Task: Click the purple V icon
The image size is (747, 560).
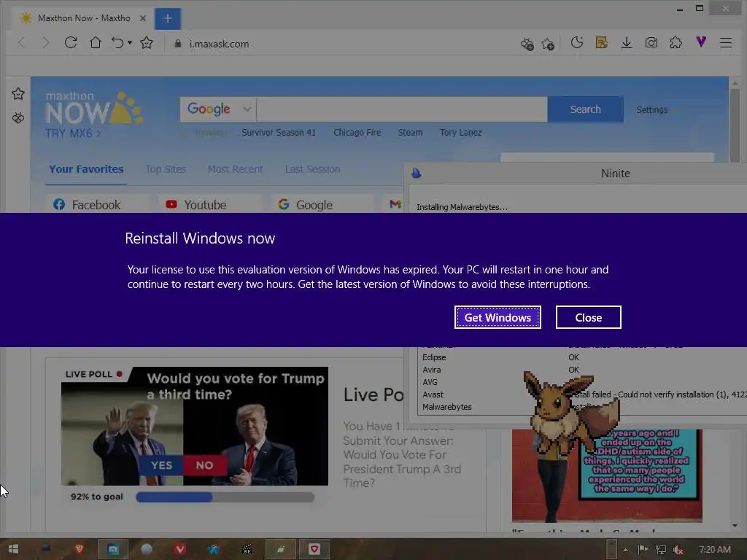Action: click(x=701, y=42)
